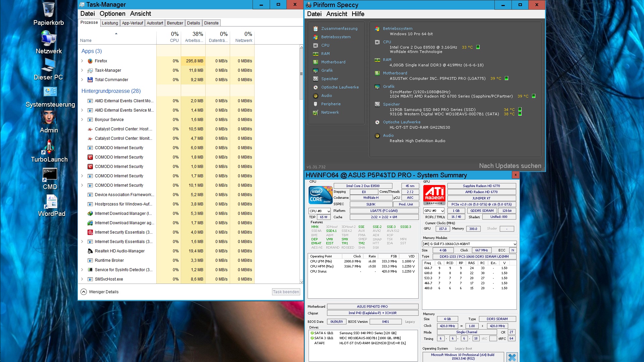Screen dimensions: 644x362
Task: Open the WordPad desktop shortcut
Action: pyautogui.click(x=51, y=205)
